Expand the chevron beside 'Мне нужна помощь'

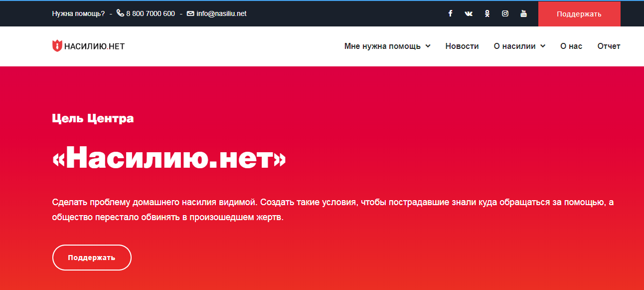click(x=428, y=46)
